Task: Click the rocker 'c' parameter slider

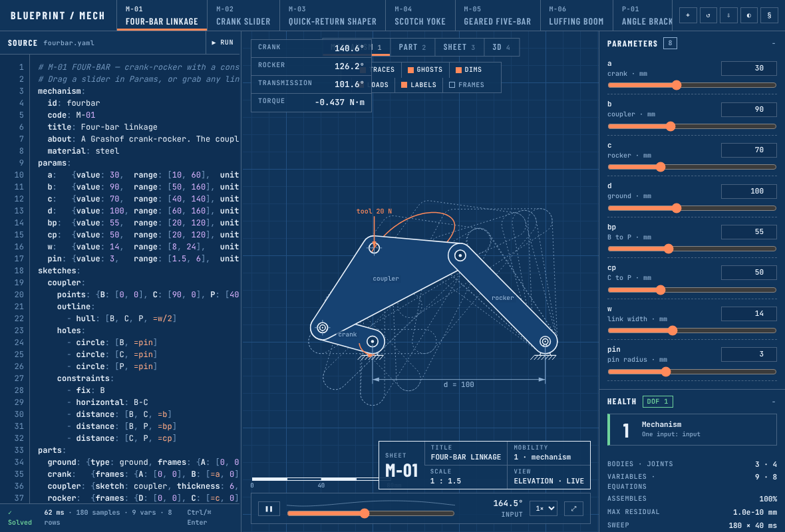Action: coord(692,167)
